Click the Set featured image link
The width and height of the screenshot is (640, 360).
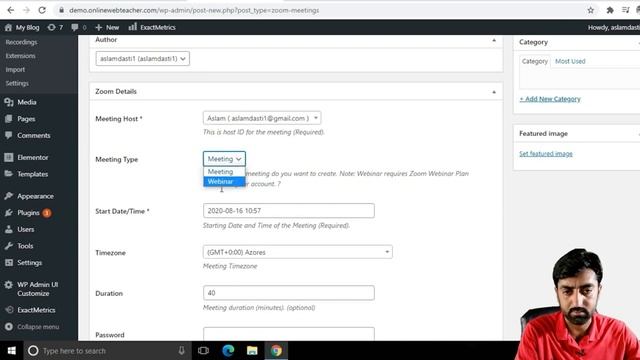(x=546, y=154)
